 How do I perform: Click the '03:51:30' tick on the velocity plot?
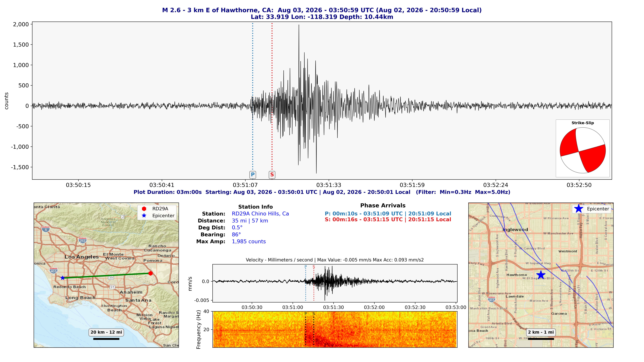click(x=334, y=308)
